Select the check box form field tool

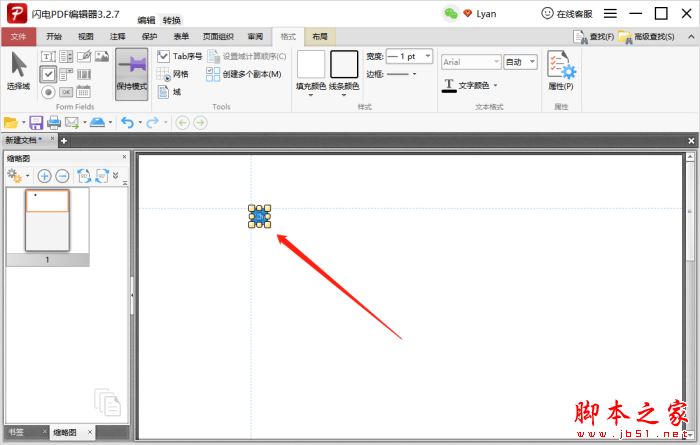click(x=48, y=74)
